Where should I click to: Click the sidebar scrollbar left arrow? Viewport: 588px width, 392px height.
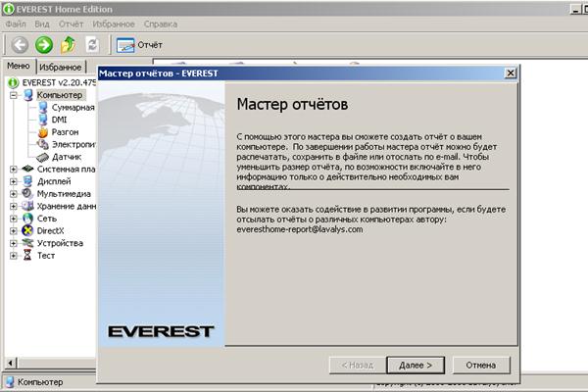[10, 363]
